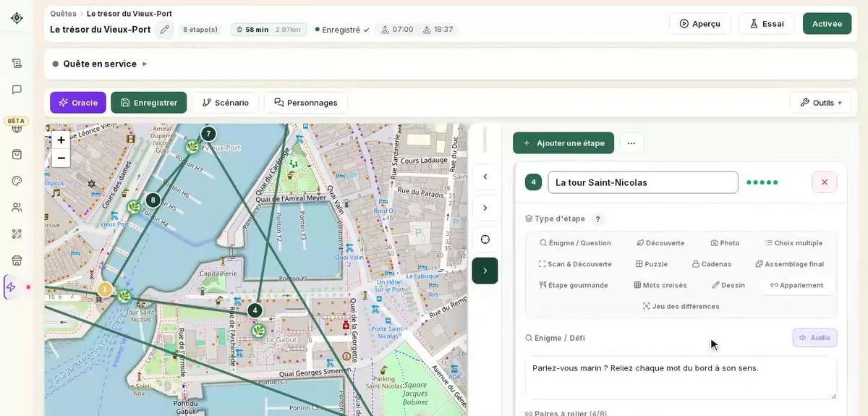Click the step number 4 badge
This screenshot has width=868, height=416.
coord(533,182)
